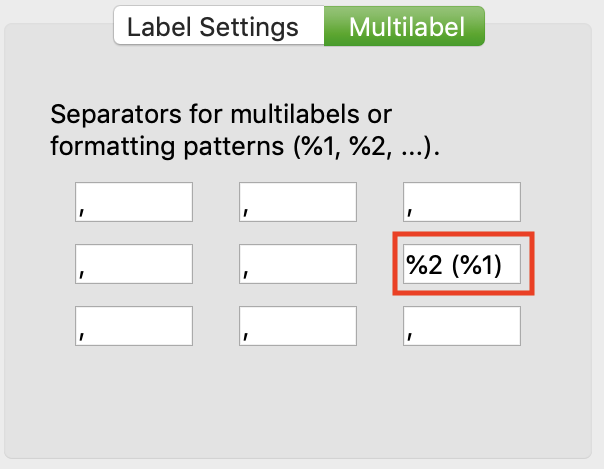Activate the red-highlighted formatting pattern field
This screenshot has width=604, height=469.
point(462,264)
